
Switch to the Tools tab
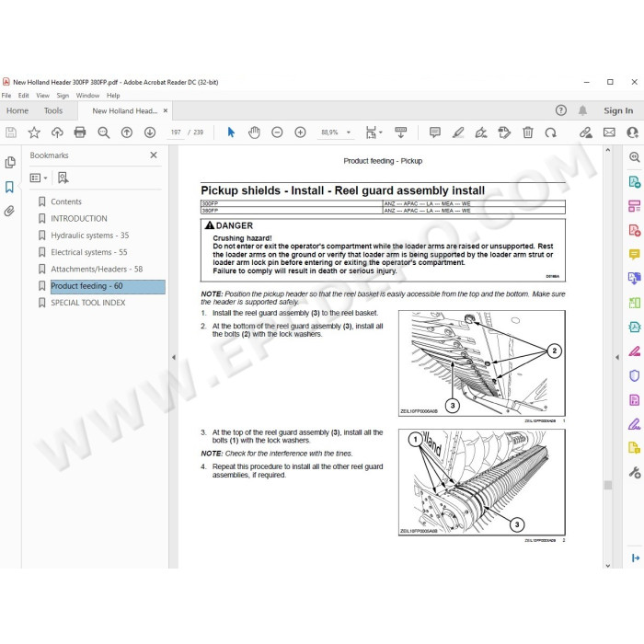53,110
